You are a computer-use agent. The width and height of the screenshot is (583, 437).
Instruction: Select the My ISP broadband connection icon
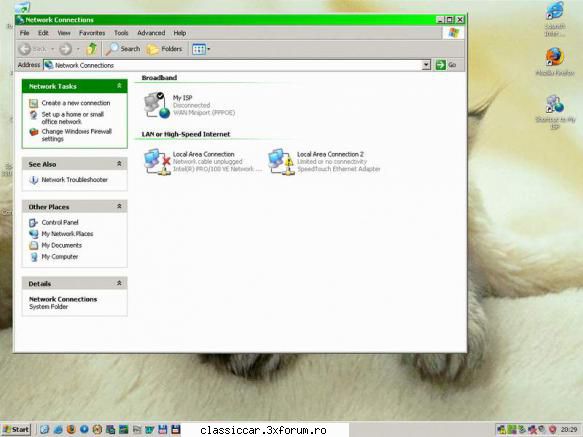[x=157, y=105]
